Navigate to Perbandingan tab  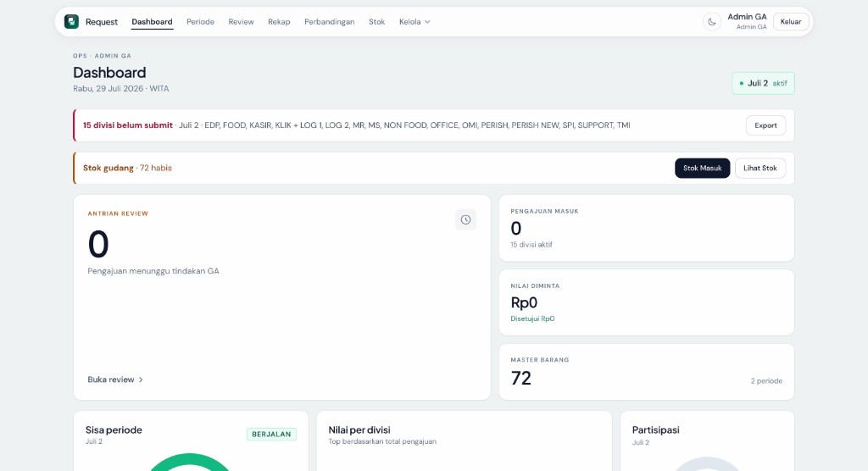(x=330, y=22)
